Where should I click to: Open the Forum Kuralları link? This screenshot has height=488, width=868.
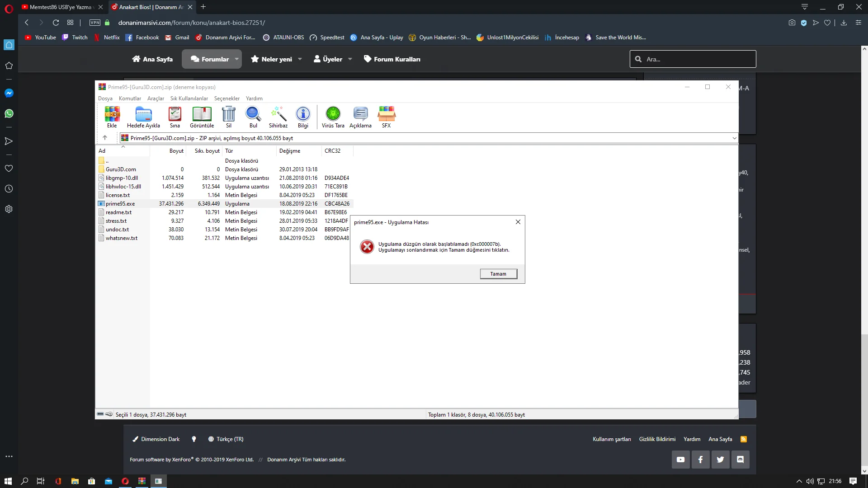point(392,59)
